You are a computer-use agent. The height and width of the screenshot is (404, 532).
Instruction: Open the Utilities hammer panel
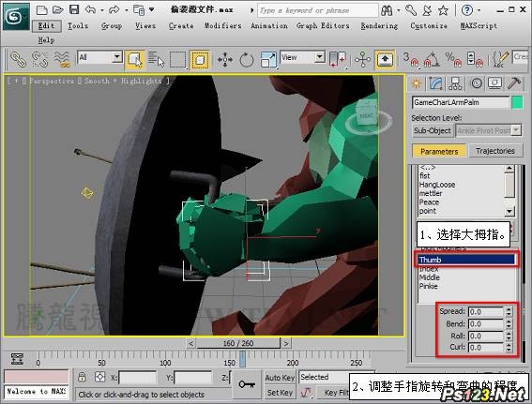pos(514,83)
